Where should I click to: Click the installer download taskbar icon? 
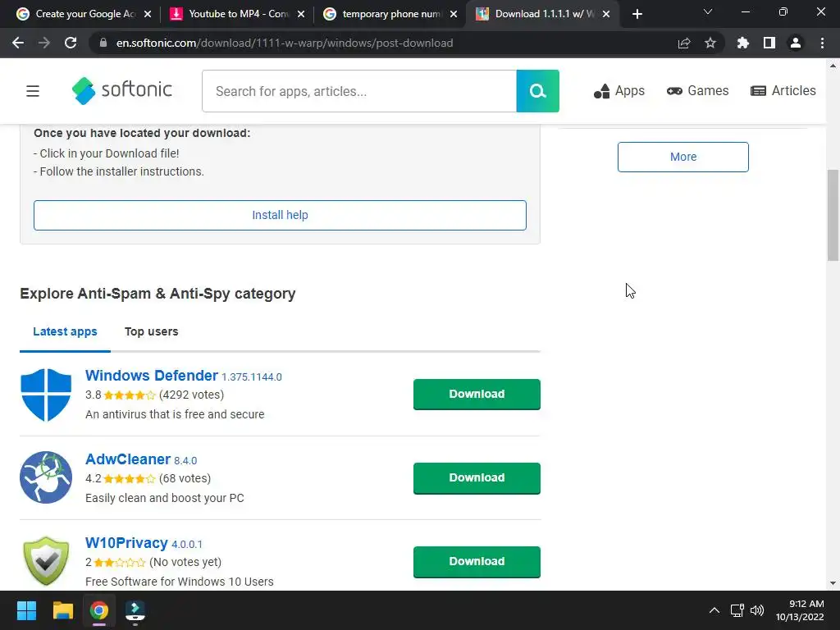click(135, 610)
